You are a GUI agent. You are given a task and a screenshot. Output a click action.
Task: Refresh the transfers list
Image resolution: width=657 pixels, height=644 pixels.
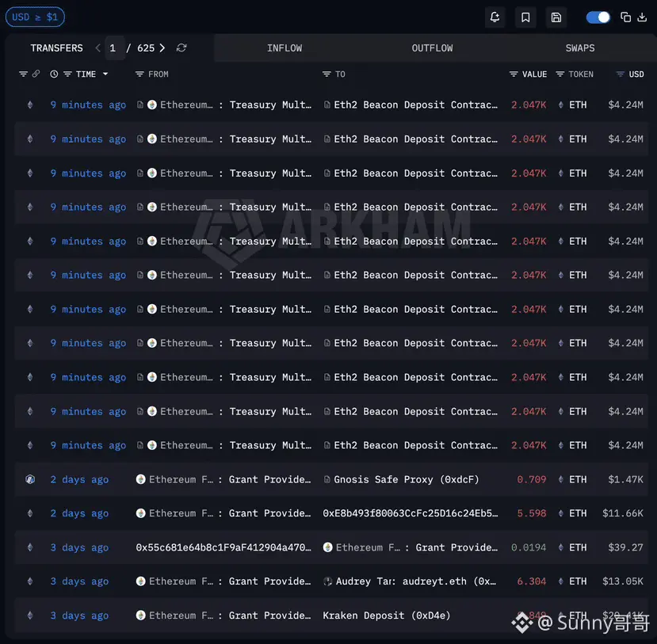[181, 48]
